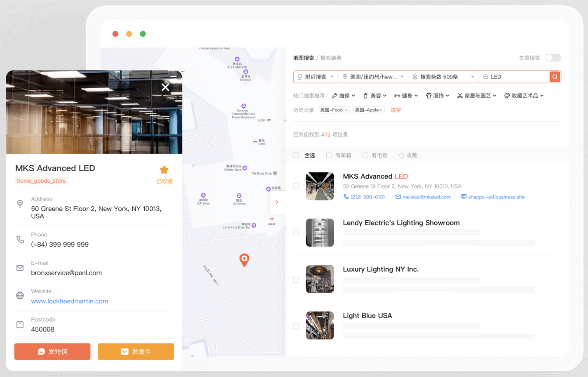Expand the 维修 recommended category
Image resolution: width=588 pixels, height=377 pixels.
click(343, 96)
